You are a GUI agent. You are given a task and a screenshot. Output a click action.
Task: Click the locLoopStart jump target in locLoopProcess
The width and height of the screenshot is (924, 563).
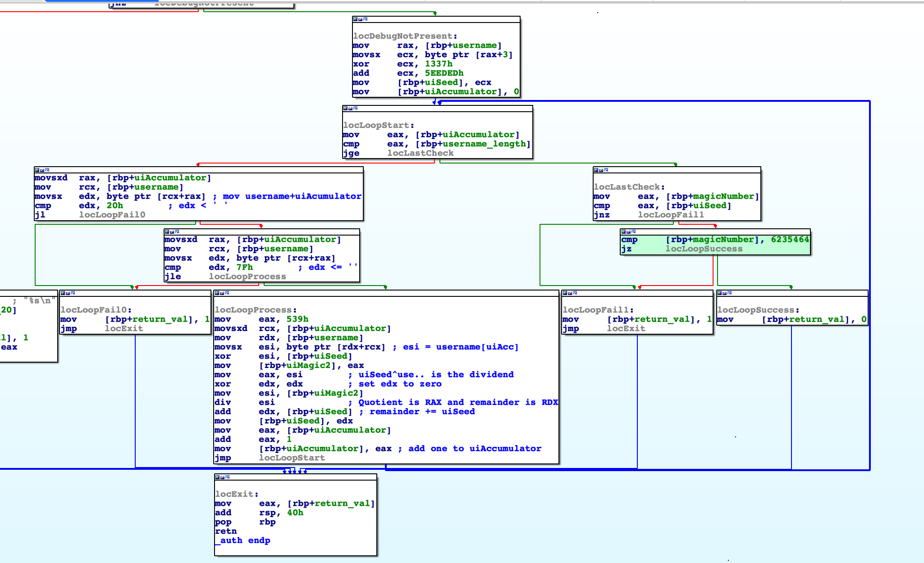pyautogui.click(x=292, y=458)
